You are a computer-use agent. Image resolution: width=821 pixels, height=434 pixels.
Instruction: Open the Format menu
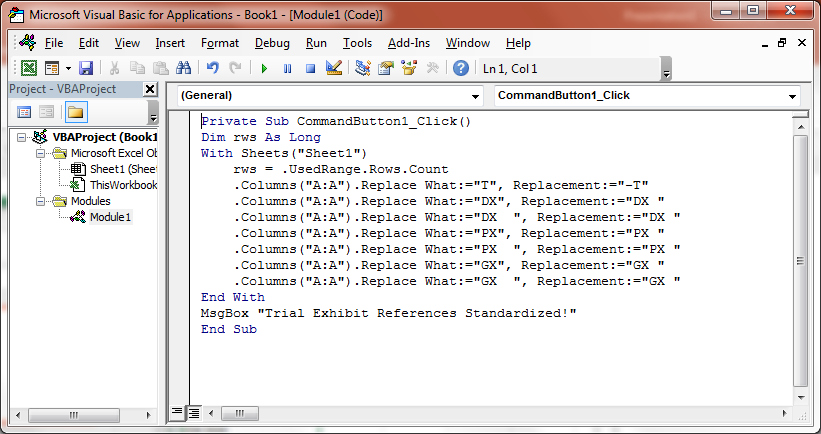click(220, 43)
